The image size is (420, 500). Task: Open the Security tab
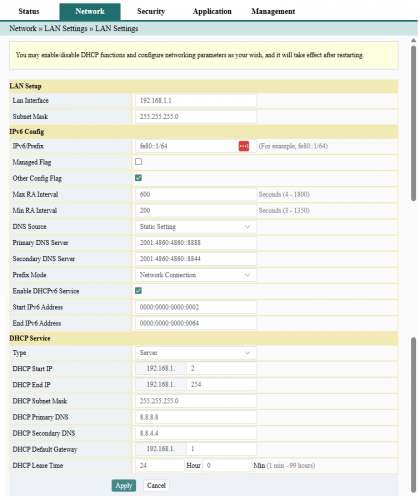click(x=151, y=11)
